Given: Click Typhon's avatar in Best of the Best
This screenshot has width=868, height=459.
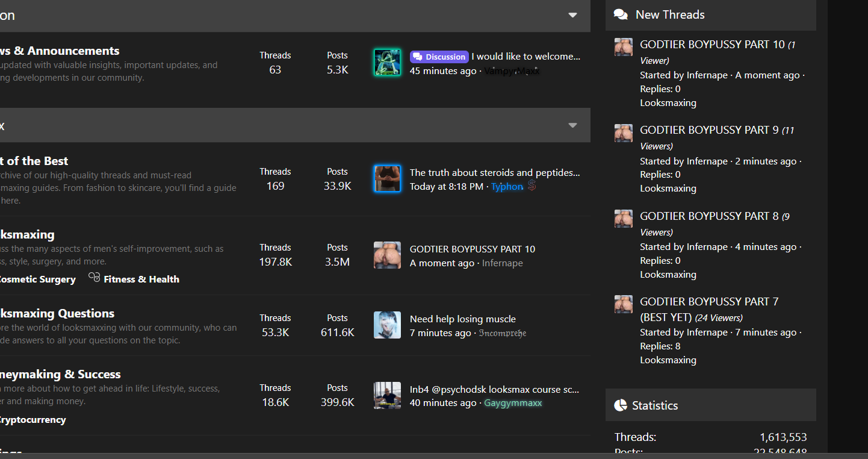Looking at the screenshot, I should pyautogui.click(x=387, y=179).
